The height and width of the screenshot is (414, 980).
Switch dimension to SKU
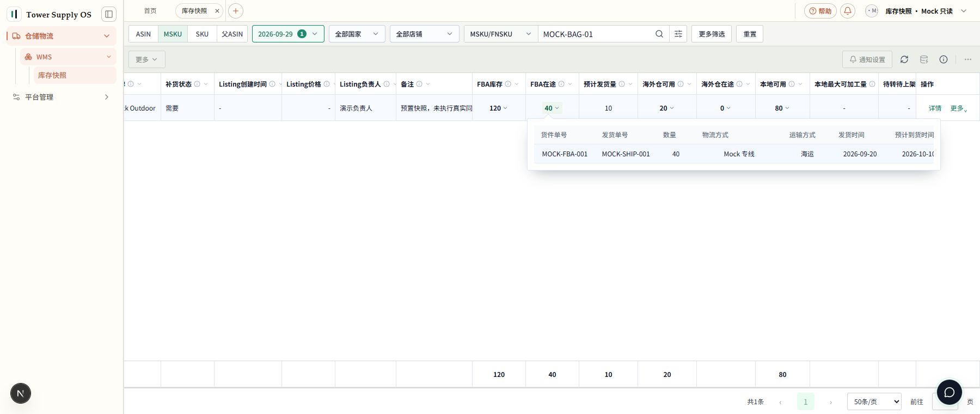pyautogui.click(x=202, y=34)
